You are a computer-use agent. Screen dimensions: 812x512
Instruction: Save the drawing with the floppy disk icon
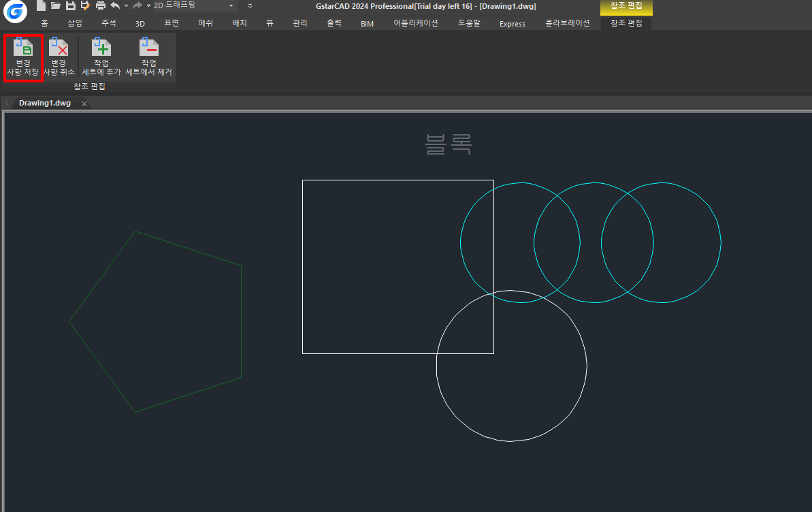70,5
